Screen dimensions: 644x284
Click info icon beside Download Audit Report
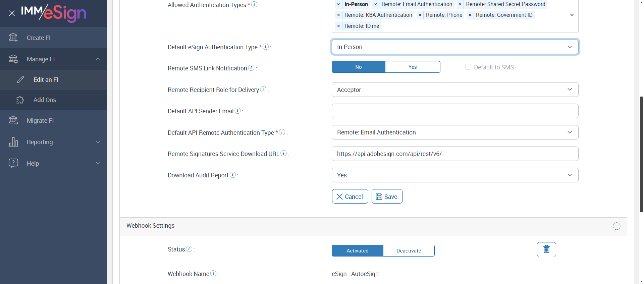(x=233, y=175)
